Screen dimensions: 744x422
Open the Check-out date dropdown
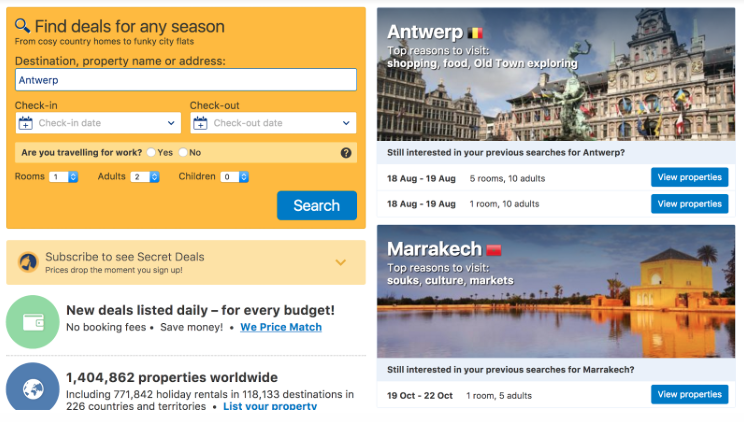pos(273,123)
